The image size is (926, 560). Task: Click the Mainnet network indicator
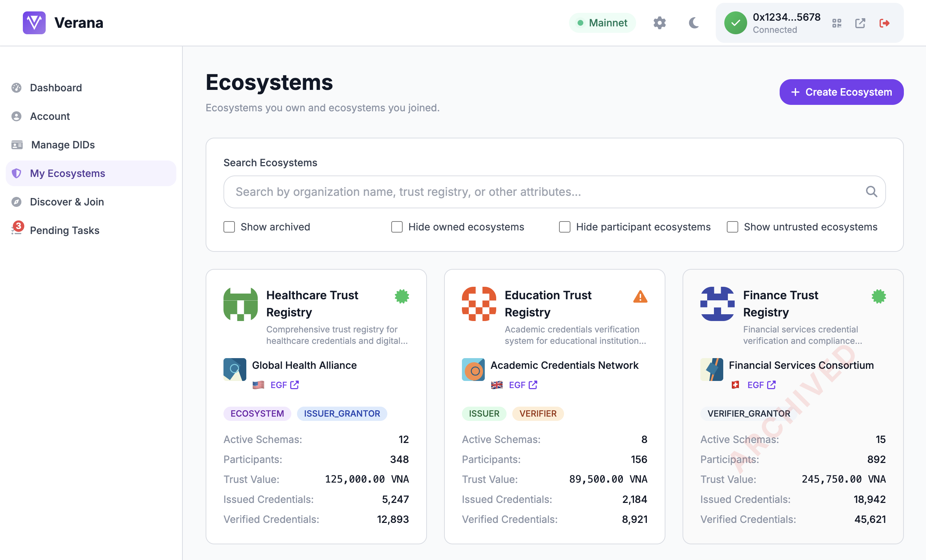(602, 23)
